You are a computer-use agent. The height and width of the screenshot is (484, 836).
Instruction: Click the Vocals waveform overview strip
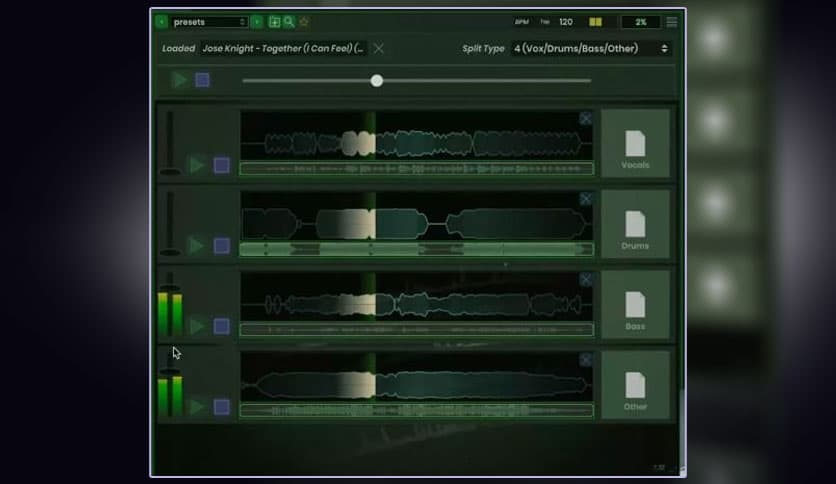(416, 169)
